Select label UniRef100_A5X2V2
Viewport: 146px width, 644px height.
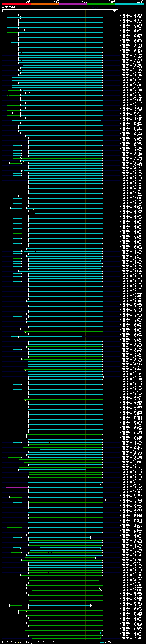coord(131,135)
